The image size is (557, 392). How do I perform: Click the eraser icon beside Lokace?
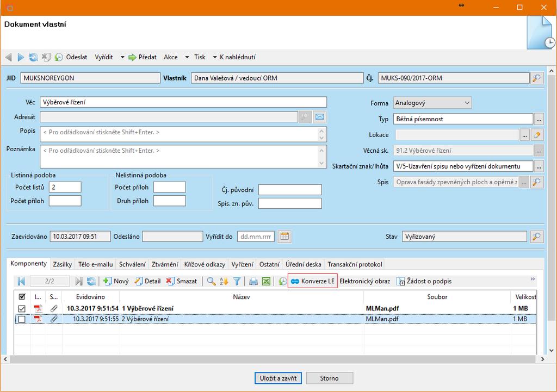(537, 135)
